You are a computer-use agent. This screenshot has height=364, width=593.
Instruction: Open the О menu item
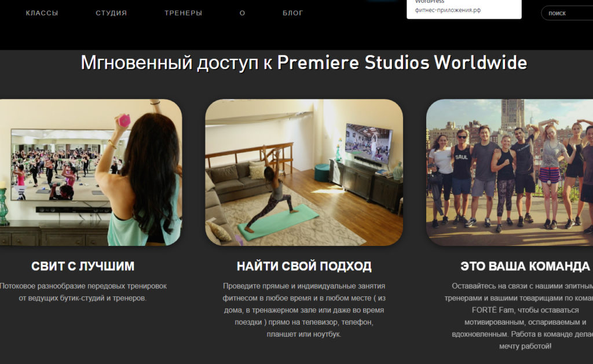click(x=243, y=13)
